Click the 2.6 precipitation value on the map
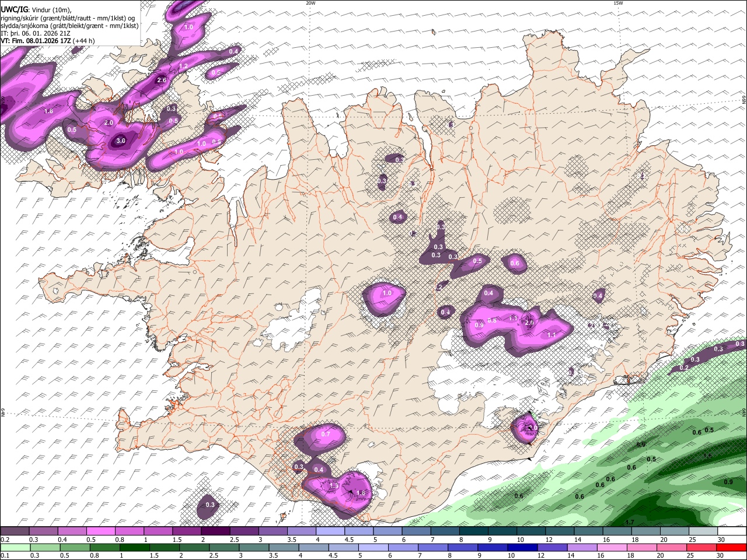 (x=162, y=80)
